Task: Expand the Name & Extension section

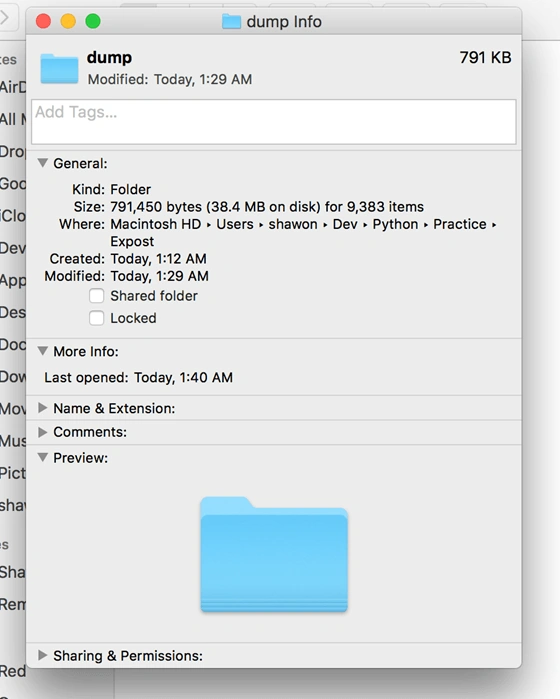Action: click(43, 408)
